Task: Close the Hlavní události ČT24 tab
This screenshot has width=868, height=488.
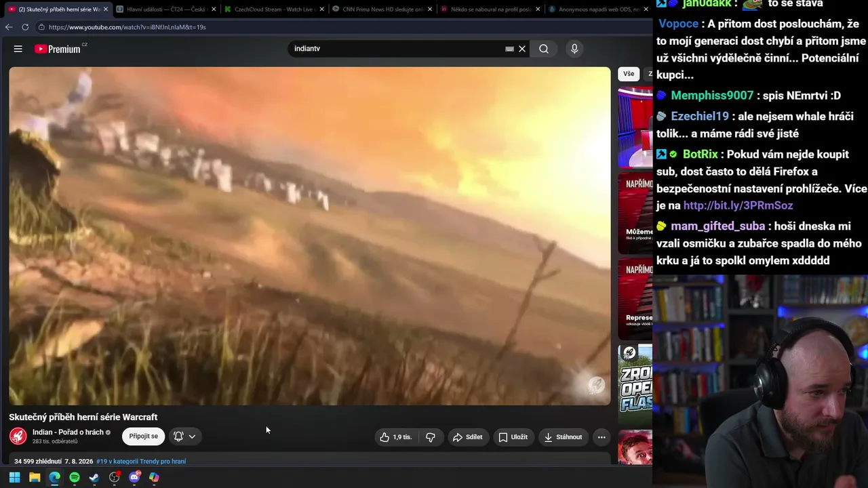Action: point(214,9)
